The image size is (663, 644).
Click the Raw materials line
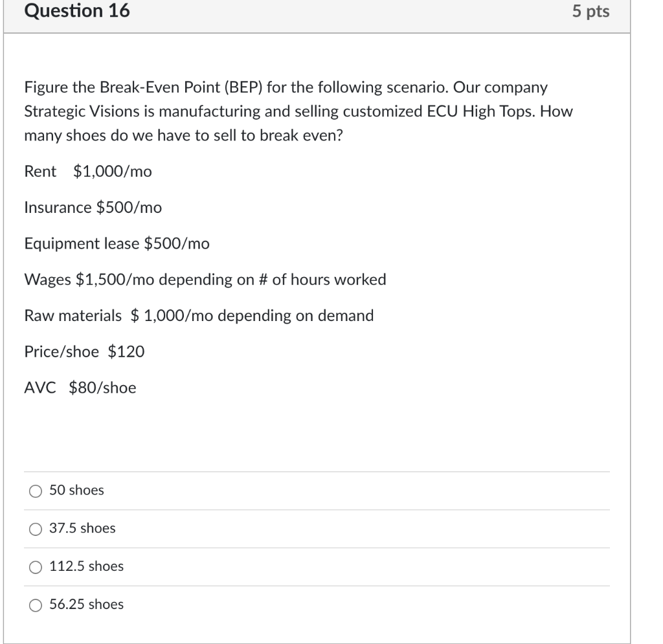pyautogui.click(x=199, y=316)
